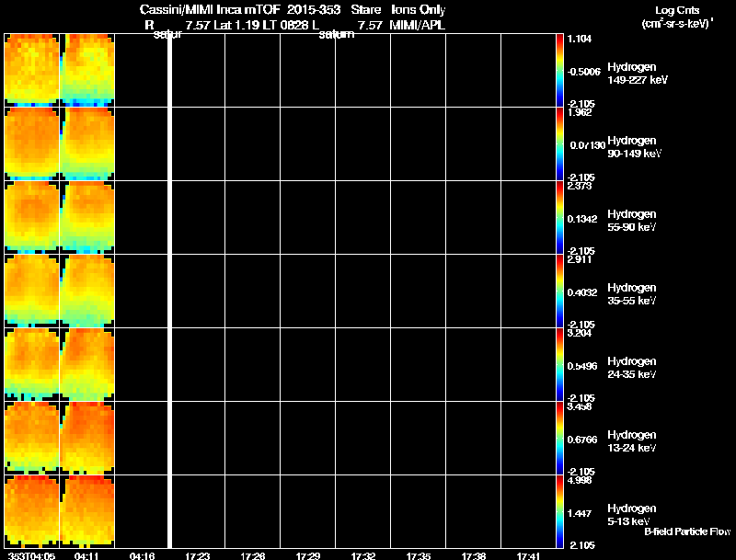This screenshot has width=736, height=560.
Task: Select the '0.5496' color scale value
Action: 582,366
